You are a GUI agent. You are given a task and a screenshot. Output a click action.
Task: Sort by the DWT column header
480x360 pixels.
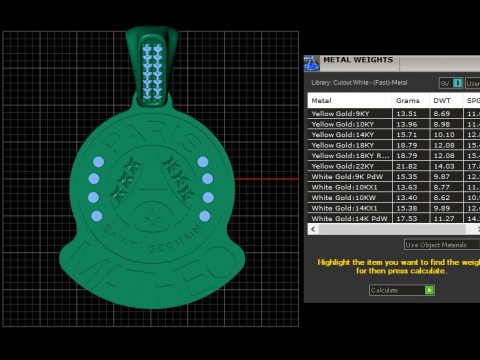[x=446, y=101]
